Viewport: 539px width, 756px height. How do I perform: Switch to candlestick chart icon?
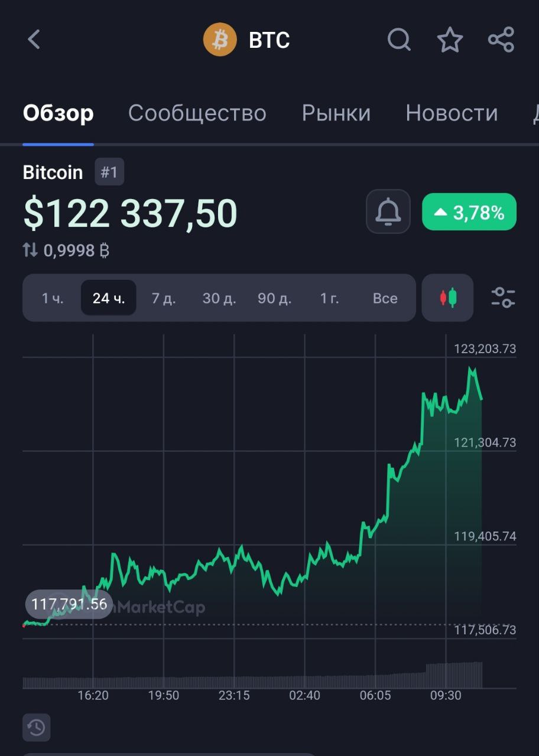[448, 298]
